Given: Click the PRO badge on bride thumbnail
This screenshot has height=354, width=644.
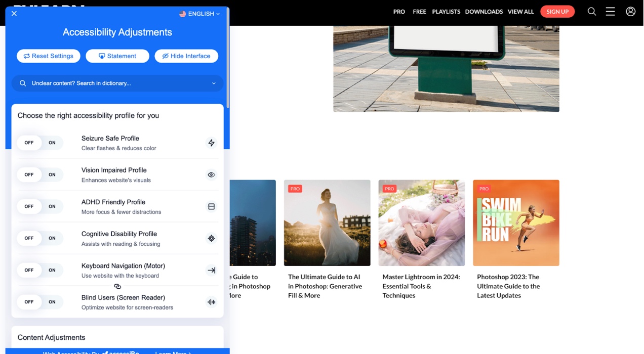Looking at the screenshot, I should pos(295,189).
